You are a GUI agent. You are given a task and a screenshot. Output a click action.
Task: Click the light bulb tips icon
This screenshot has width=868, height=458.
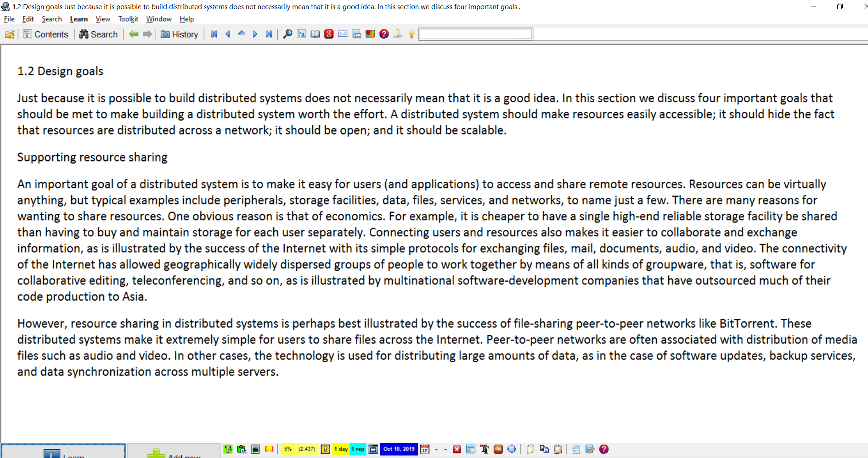[411, 34]
